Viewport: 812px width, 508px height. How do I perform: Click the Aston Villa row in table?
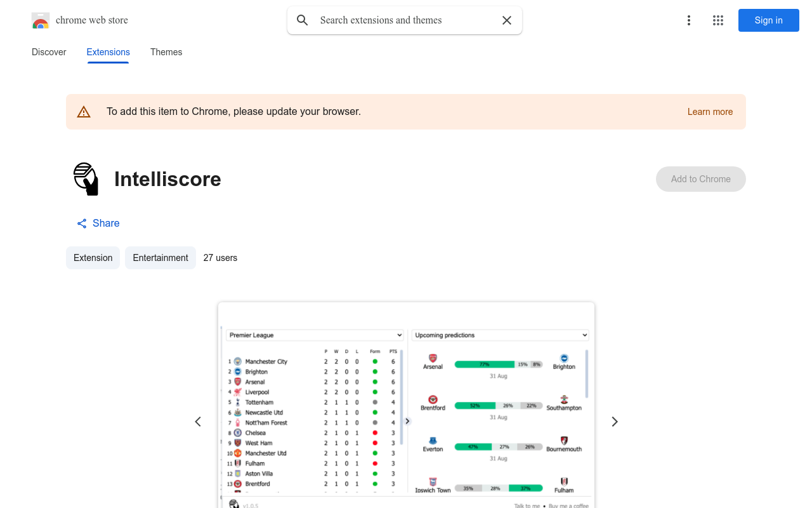coord(312,473)
